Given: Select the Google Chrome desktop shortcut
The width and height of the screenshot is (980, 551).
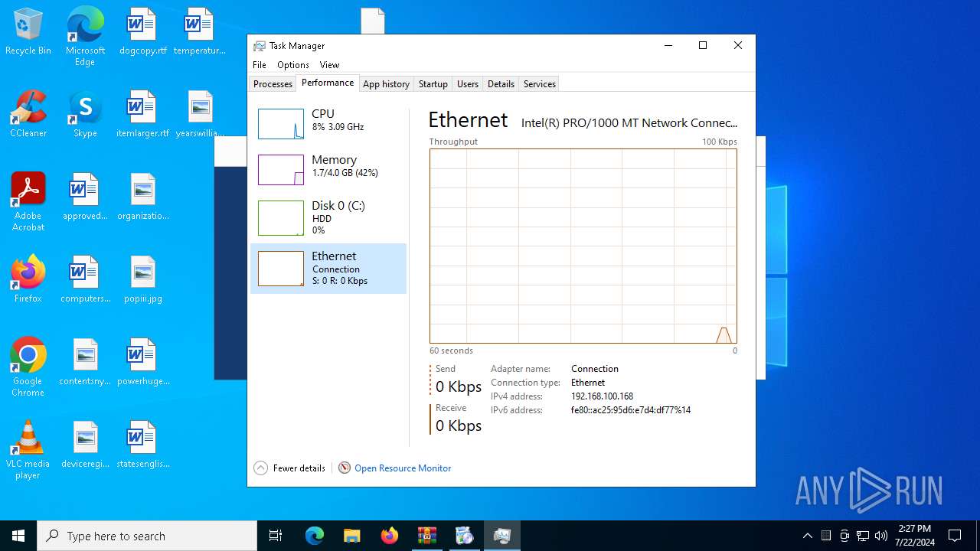Looking at the screenshot, I should point(28,367).
